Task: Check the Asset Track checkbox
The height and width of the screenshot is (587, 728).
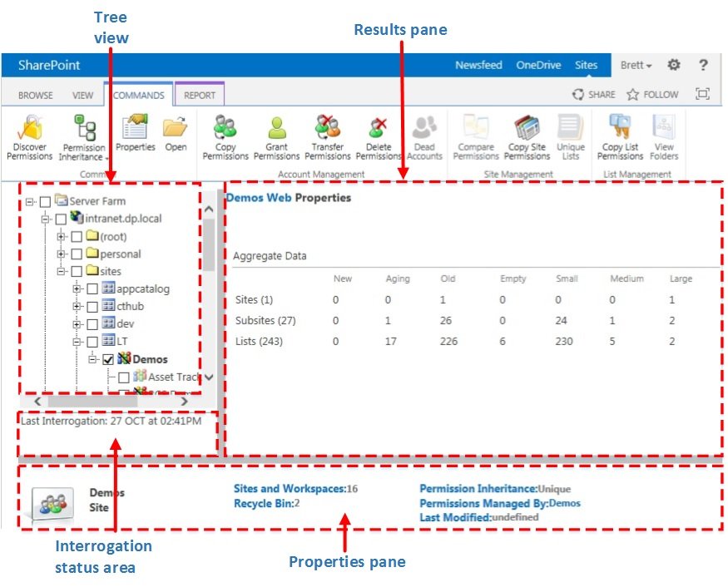Action: click(123, 377)
